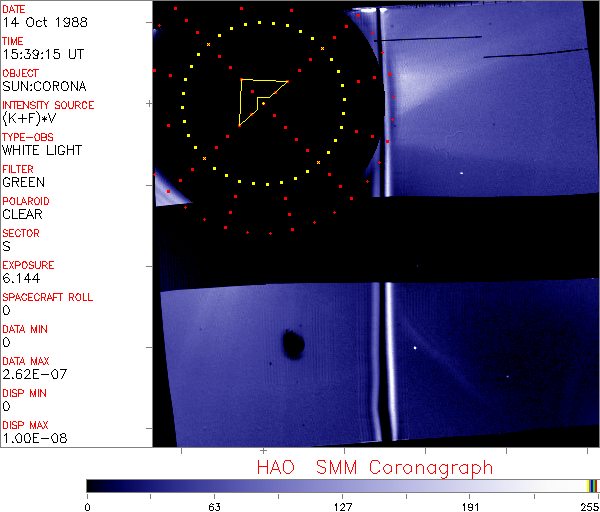Image resolution: width=600 pixels, height=512 pixels.
Task: Click the 63 tick label under the colorbar
Action: [214, 505]
